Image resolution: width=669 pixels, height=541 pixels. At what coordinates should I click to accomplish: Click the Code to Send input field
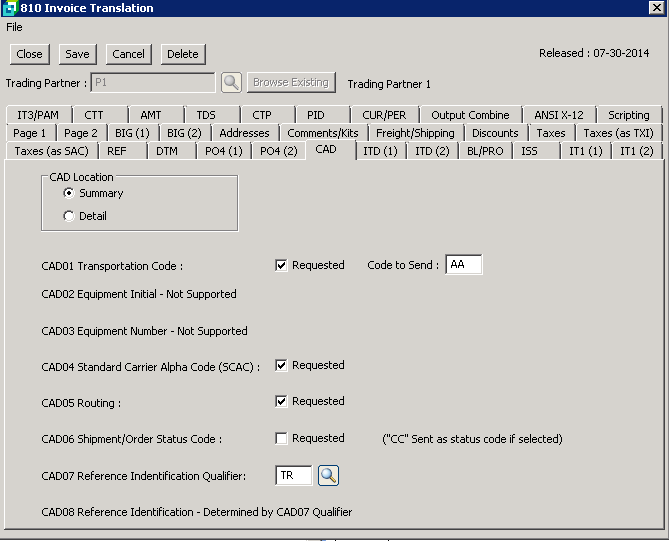coord(463,265)
